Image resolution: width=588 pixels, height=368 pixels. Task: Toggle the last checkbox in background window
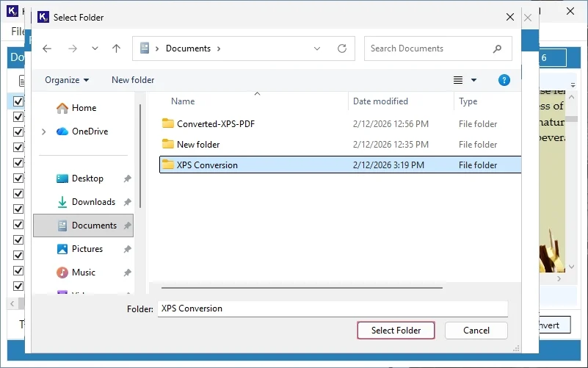18,286
